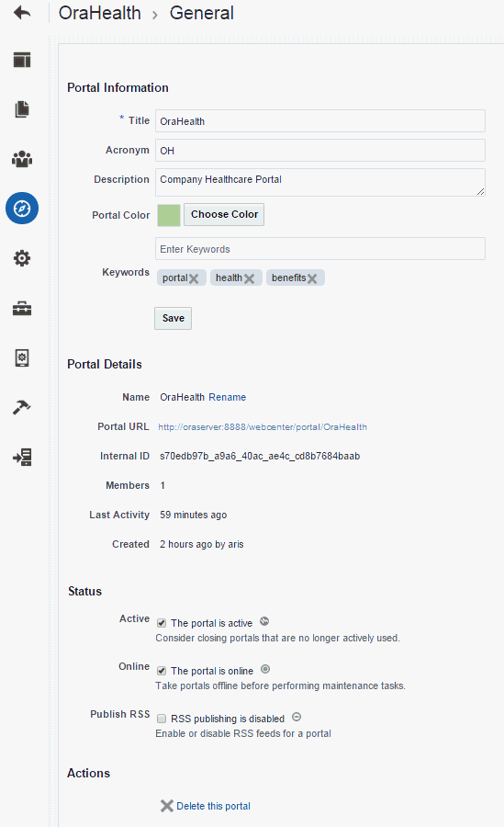Remove the benefits keyword tag

click(312, 278)
